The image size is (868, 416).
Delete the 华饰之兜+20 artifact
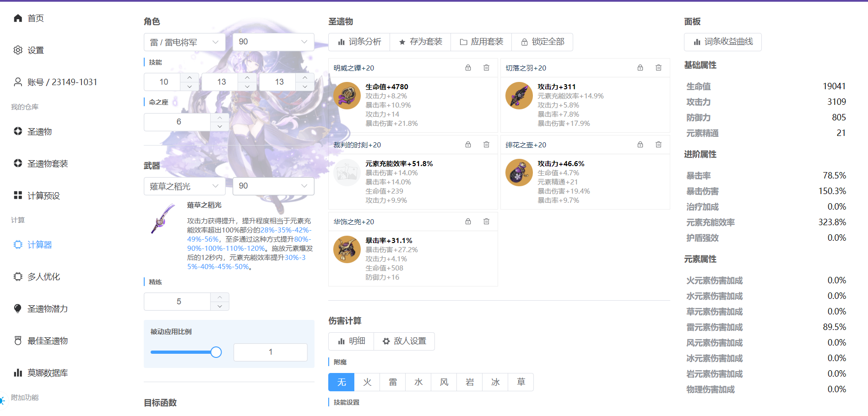486,222
